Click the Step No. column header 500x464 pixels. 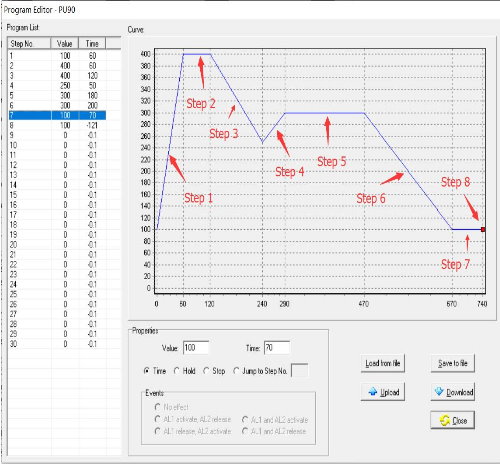pyautogui.click(x=29, y=44)
